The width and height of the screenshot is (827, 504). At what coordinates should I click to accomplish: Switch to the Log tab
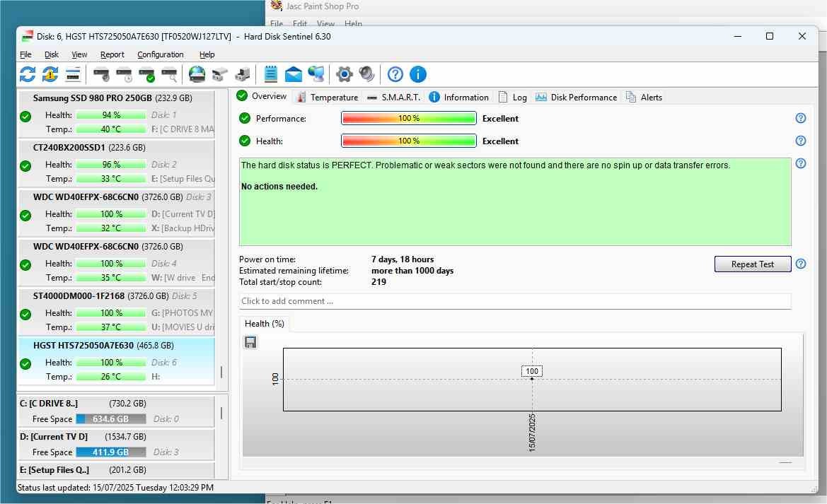point(513,97)
